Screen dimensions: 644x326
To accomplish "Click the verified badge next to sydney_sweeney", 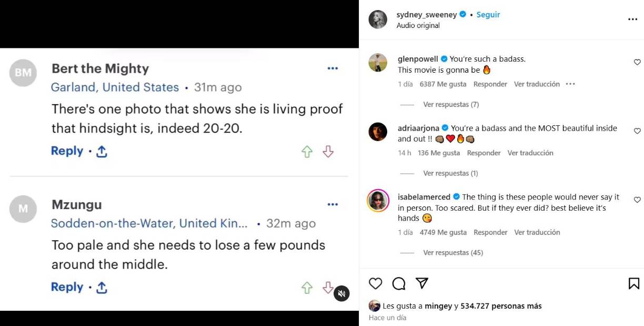I will pyautogui.click(x=462, y=15).
